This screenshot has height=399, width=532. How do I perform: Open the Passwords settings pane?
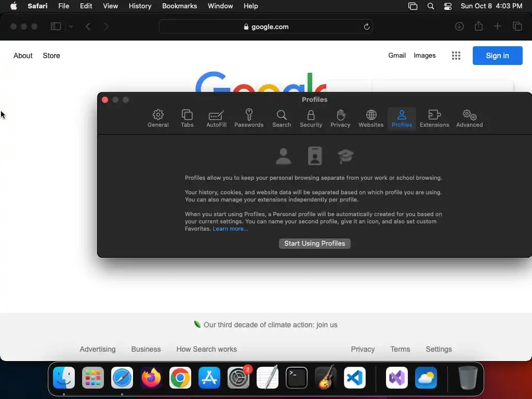click(249, 118)
